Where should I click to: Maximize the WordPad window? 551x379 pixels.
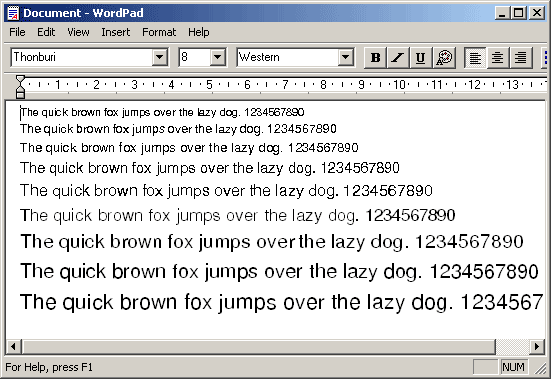(x=519, y=13)
